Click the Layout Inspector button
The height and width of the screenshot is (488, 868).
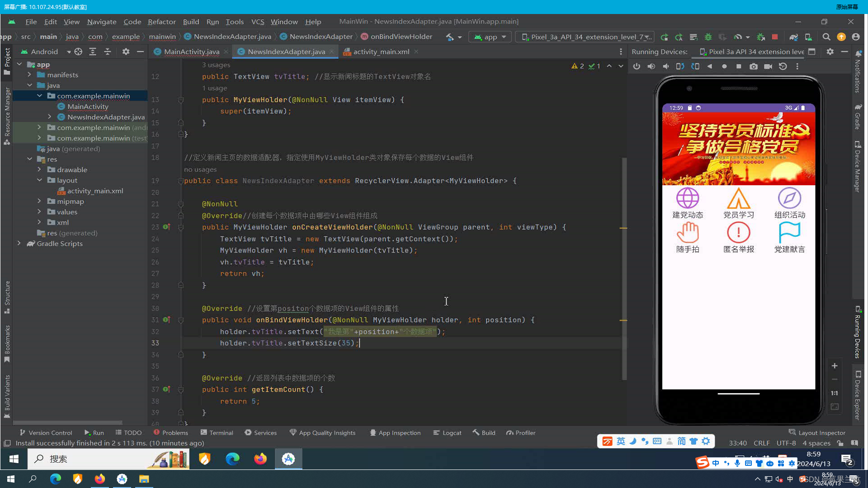(x=817, y=432)
